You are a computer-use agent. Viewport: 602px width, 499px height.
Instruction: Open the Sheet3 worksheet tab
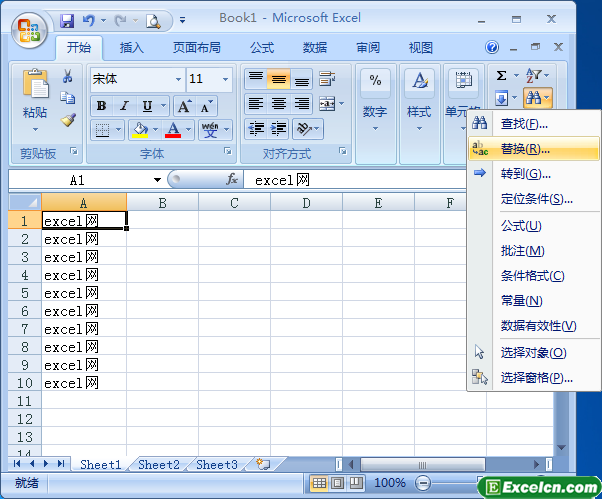coord(217,464)
